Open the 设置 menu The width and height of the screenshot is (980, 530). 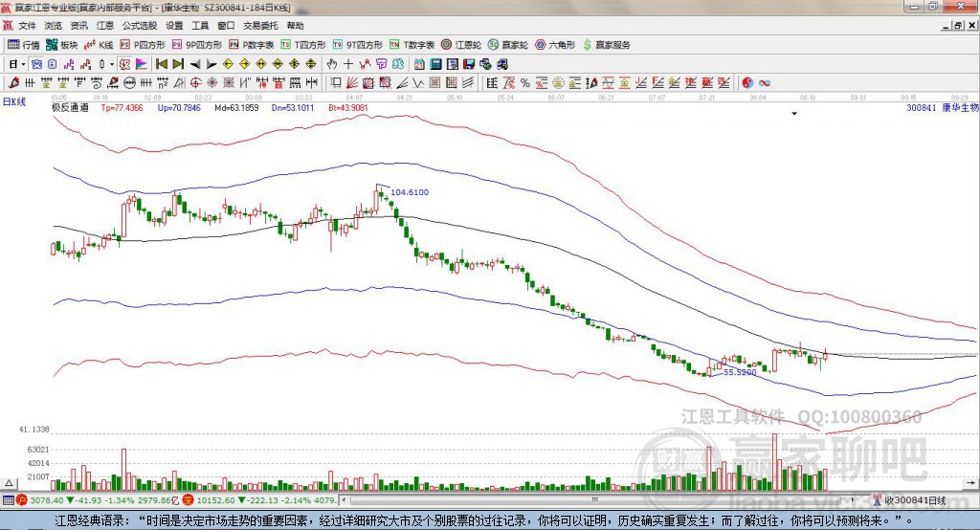coord(174,26)
